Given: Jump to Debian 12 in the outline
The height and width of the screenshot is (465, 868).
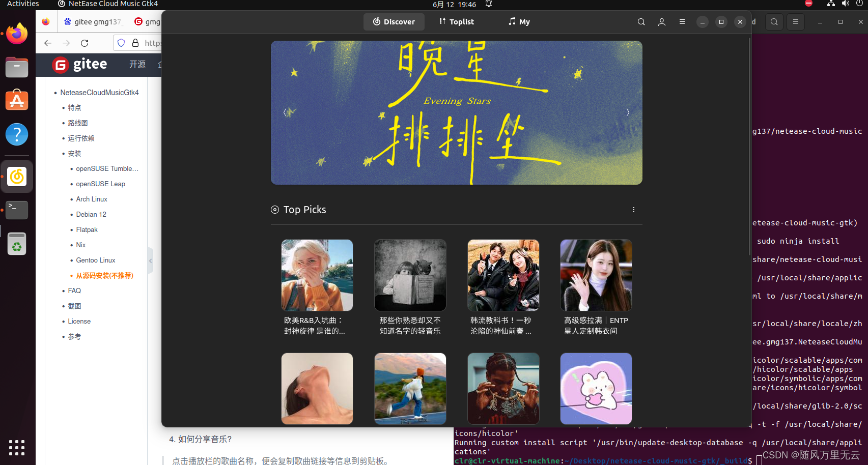Looking at the screenshot, I should (x=91, y=215).
